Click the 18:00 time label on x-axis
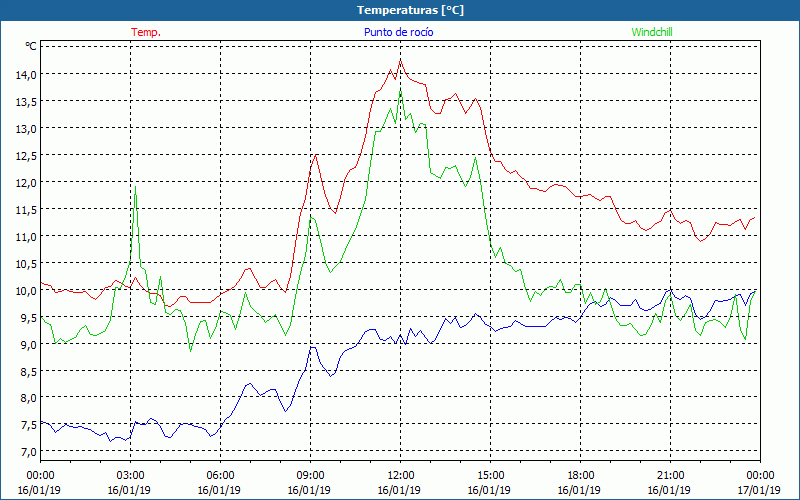Screen dimensions: 800x500 [581, 475]
